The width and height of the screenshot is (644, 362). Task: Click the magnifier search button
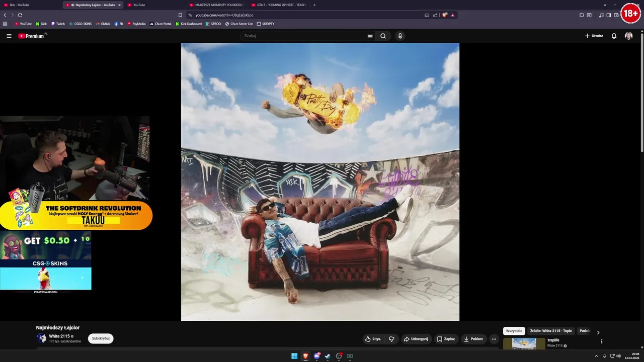pyautogui.click(x=383, y=36)
